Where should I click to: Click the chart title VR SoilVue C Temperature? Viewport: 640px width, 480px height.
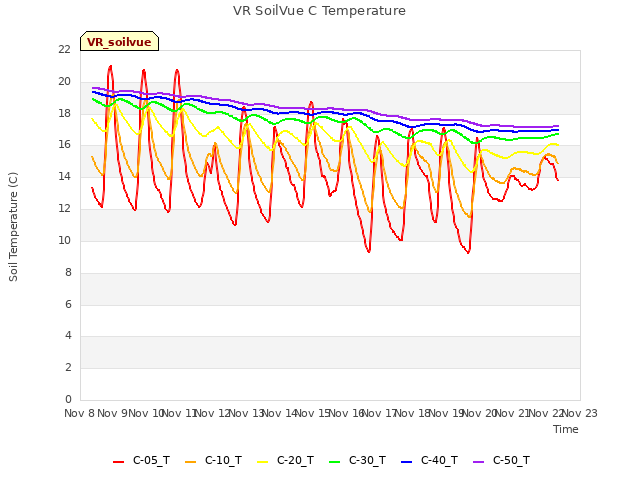click(x=319, y=11)
